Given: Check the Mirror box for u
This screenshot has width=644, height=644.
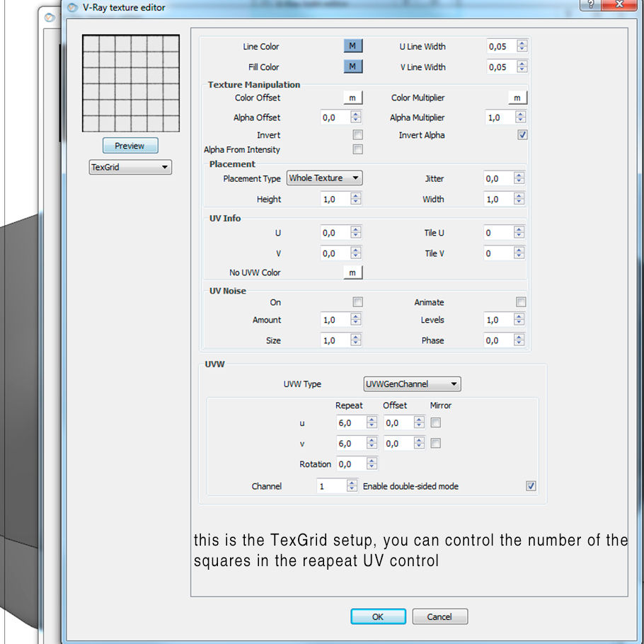Looking at the screenshot, I should [436, 422].
